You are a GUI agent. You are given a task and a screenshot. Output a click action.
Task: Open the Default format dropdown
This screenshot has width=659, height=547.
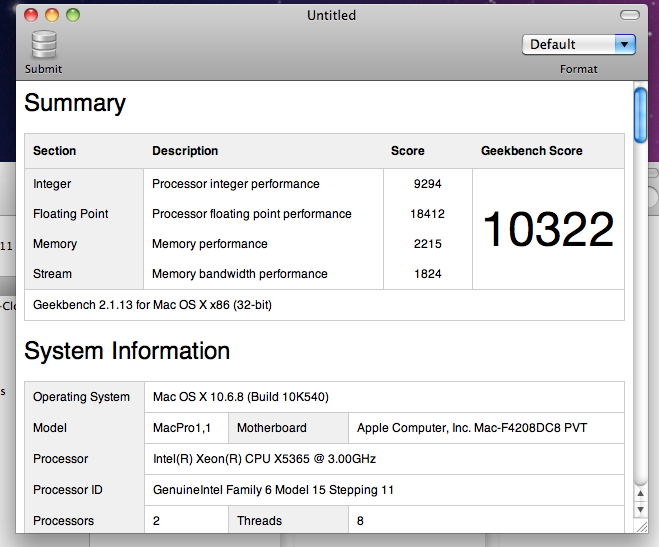pos(578,45)
